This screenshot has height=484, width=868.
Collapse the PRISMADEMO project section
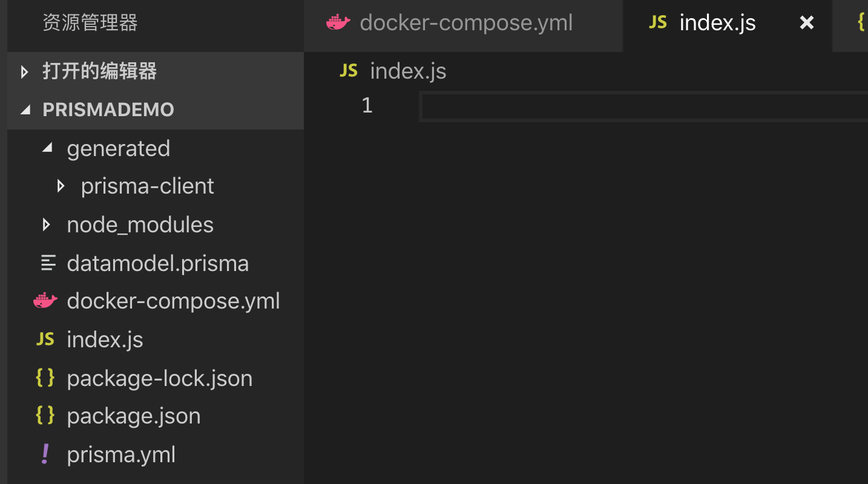pyautogui.click(x=25, y=110)
